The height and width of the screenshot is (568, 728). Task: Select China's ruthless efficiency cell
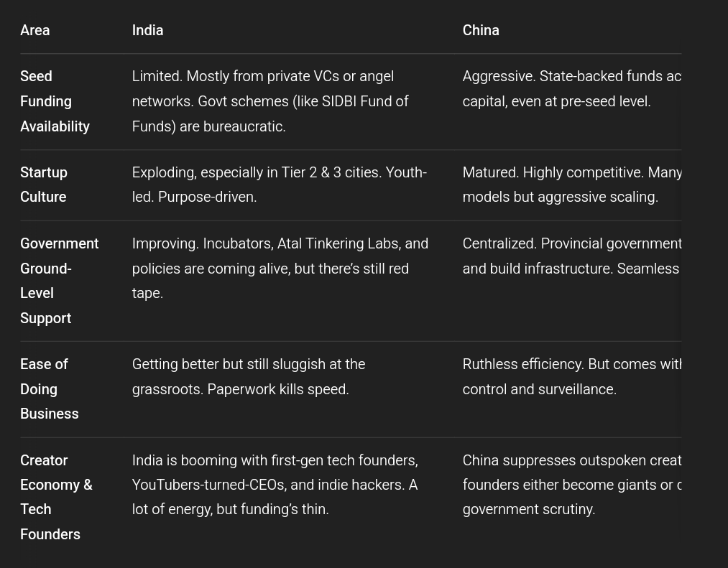click(x=571, y=377)
